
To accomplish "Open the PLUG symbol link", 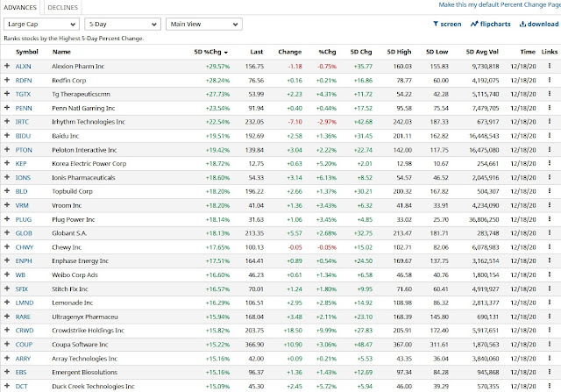I will (24, 219).
